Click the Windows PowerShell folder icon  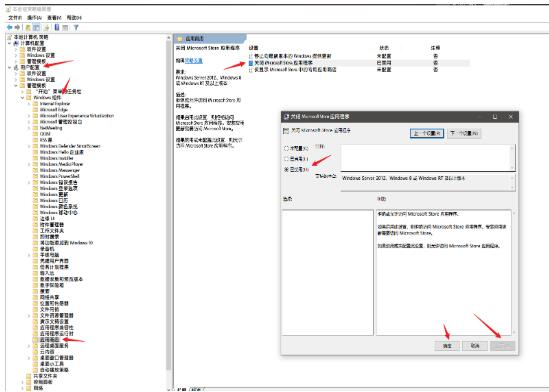[35, 176]
